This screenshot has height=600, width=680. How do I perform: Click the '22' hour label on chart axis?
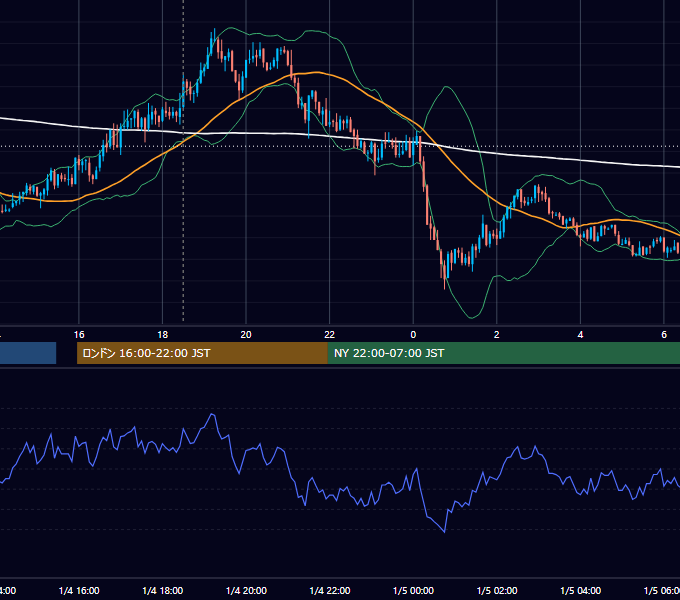[x=330, y=335]
